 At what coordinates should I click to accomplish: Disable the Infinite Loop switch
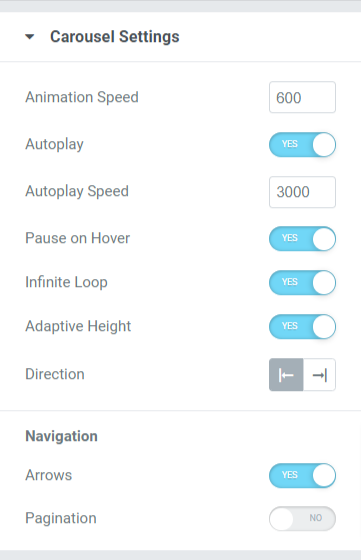pyautogui.click(x=302, y=282)
